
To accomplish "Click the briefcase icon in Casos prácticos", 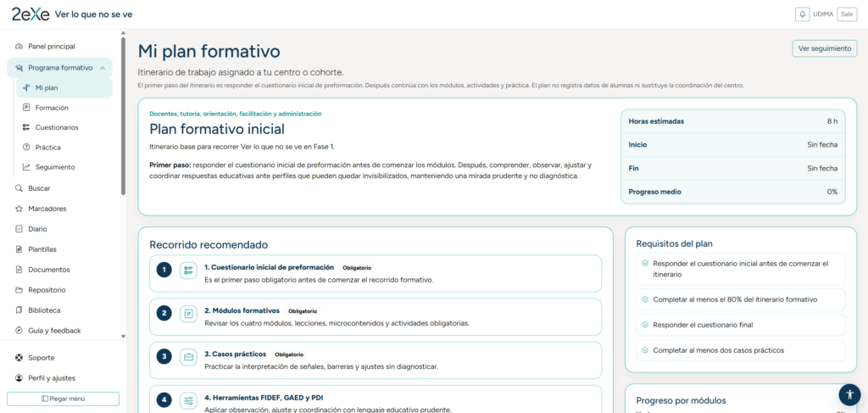I will pos(189,357).
